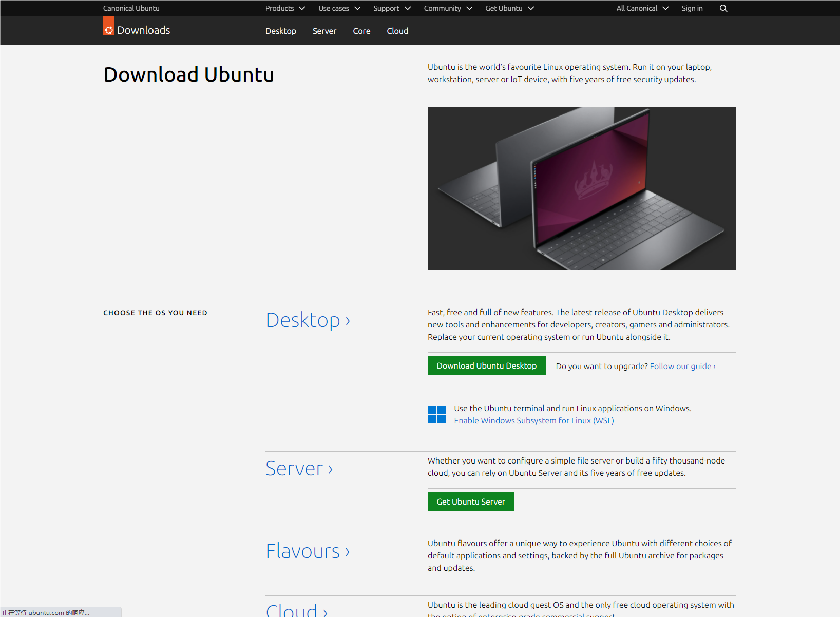Click the Sign in link

[692, 8]
